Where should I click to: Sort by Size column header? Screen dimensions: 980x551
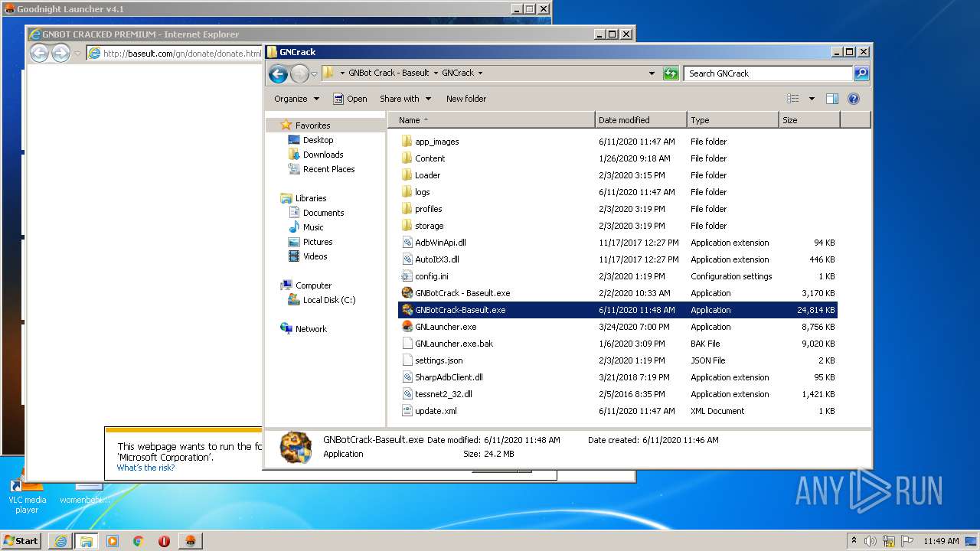pyautogui.click(x=809, y=120)
